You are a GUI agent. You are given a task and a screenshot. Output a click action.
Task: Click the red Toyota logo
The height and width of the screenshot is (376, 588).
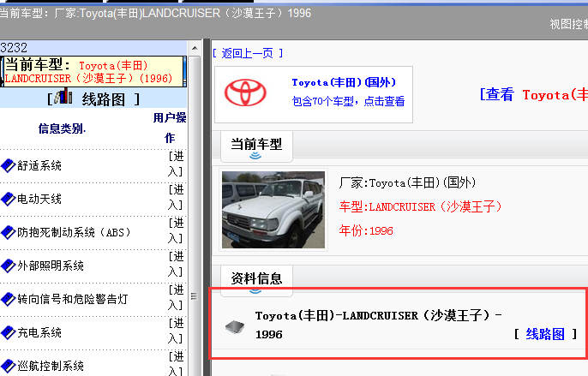(245, 93)
